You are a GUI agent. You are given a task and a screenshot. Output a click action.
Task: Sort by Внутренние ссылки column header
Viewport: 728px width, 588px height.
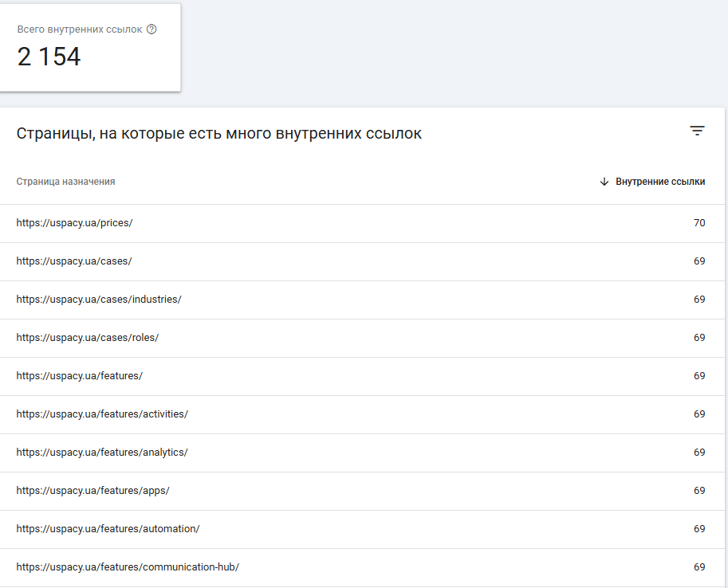tap(660, 182)
